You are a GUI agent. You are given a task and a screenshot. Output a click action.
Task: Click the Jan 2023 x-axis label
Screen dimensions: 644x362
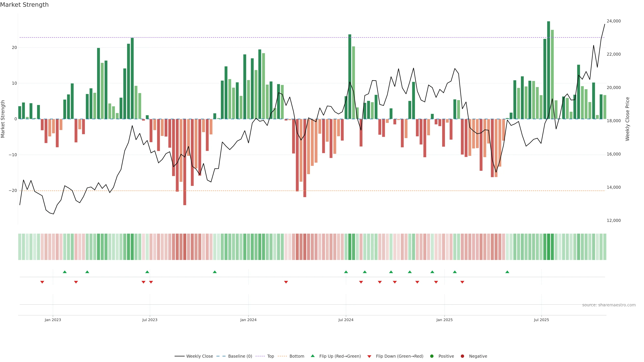pos(53,320)
